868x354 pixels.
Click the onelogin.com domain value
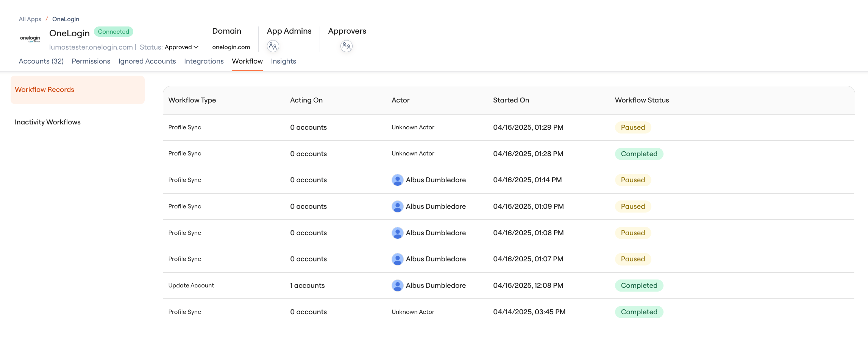pos(231,47)
